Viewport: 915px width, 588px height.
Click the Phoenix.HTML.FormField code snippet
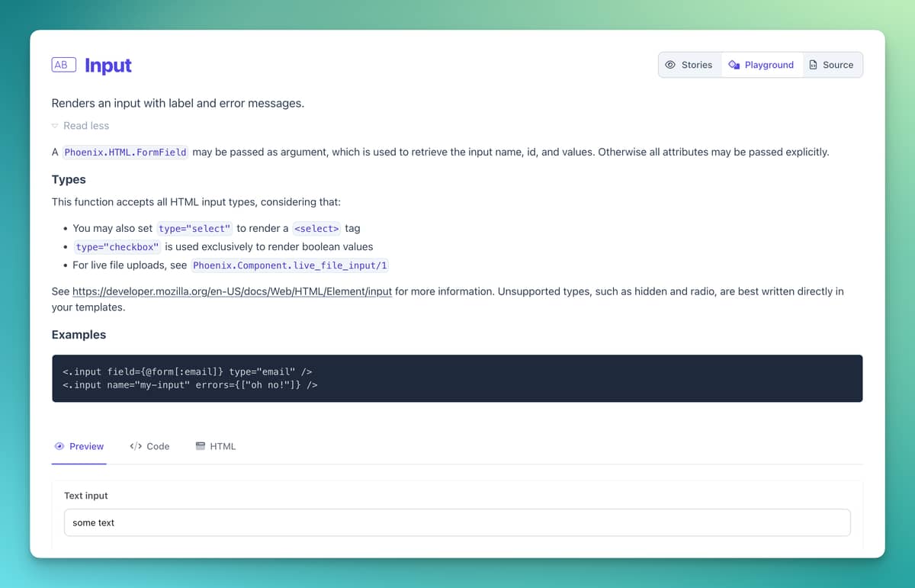click(x=125, y=152)
